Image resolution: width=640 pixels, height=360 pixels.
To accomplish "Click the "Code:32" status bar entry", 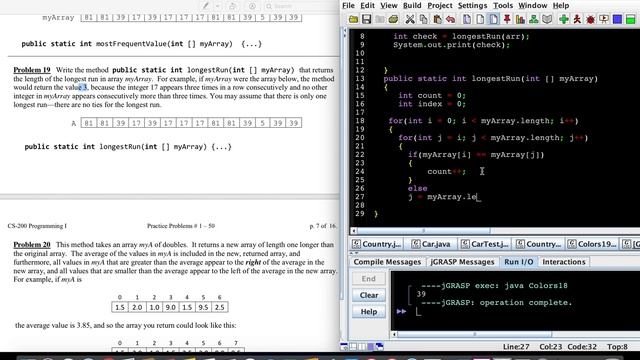I will click(582, 347).
